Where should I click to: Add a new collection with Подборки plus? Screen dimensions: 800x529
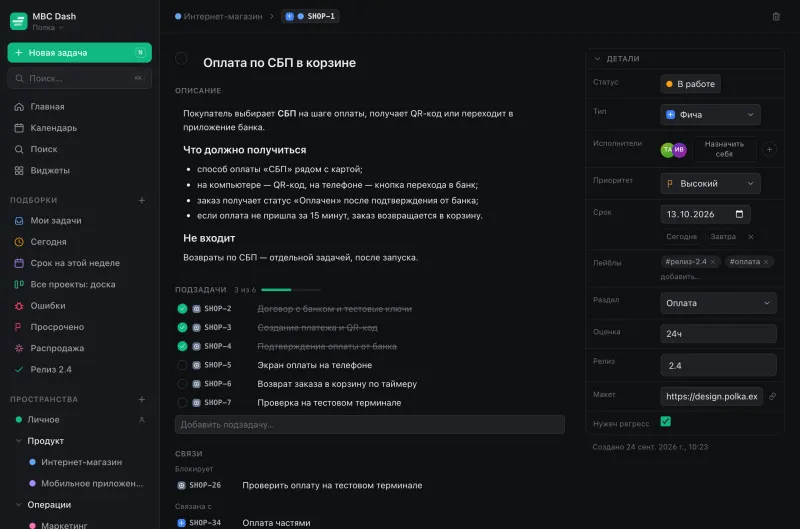[142, 200]
